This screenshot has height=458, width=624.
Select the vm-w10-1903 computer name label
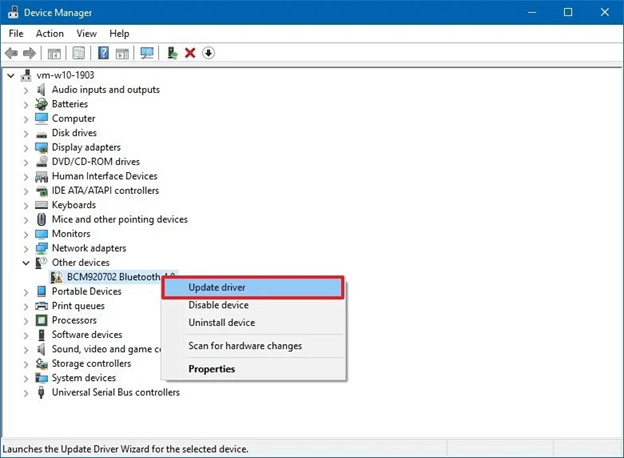(x=65, y=75)
